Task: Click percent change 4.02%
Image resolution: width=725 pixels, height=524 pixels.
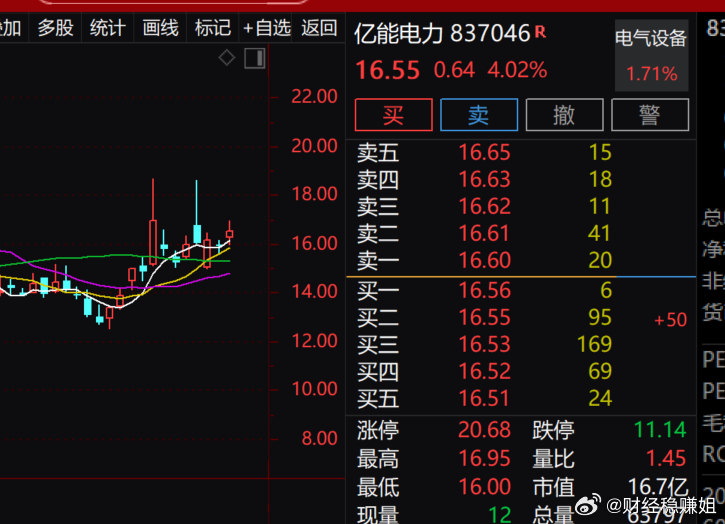Action: pos(517,70)
